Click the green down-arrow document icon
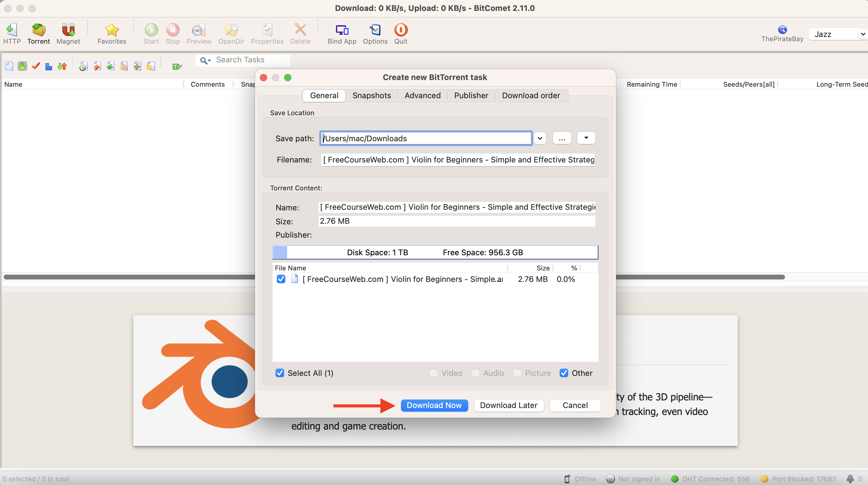 tap(110, 66)
